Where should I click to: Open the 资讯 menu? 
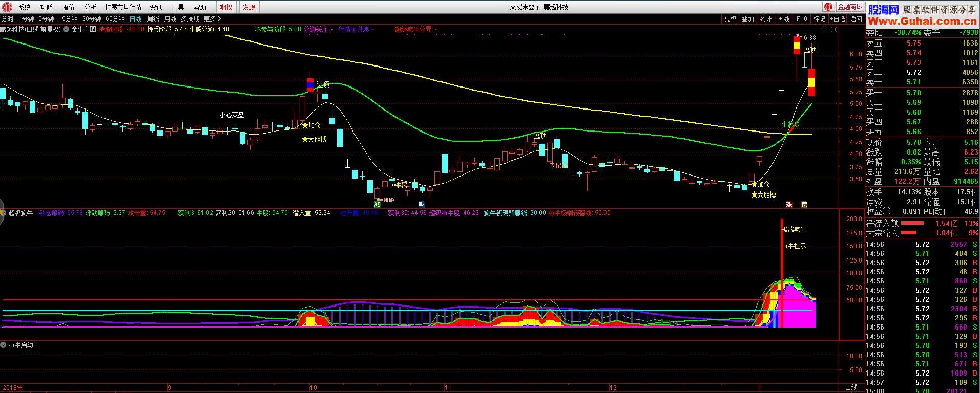(x=156, y=7)
